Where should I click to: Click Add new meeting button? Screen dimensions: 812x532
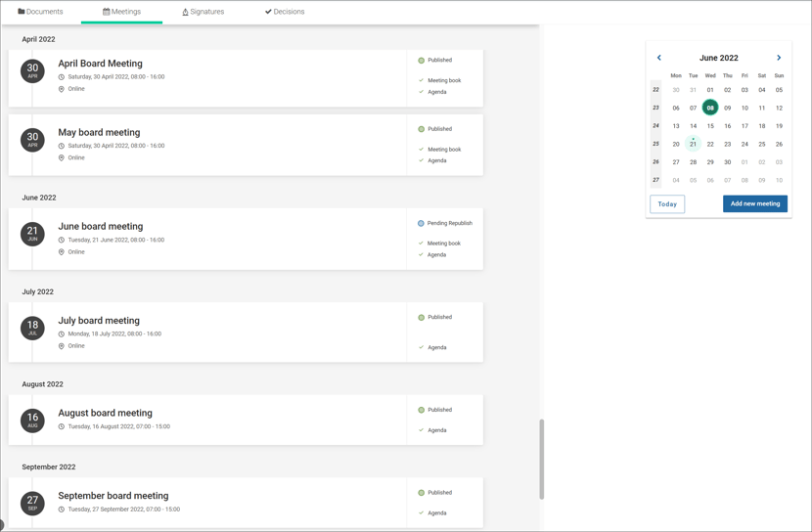point(755,203)
